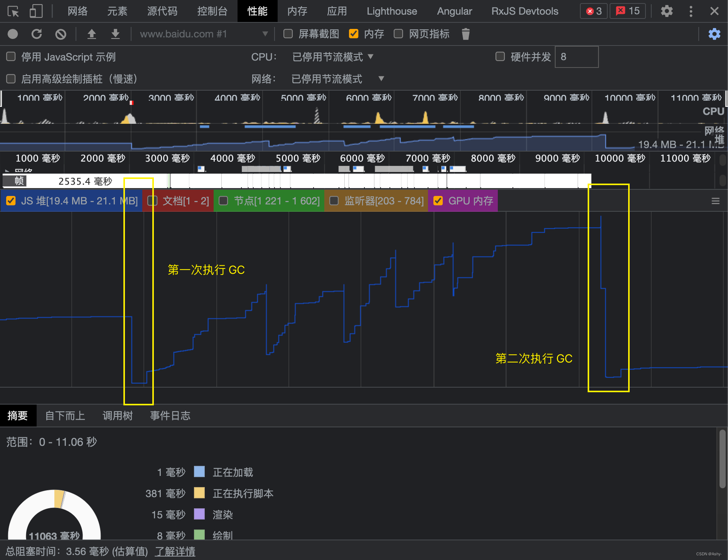Open the 应用 tab
This screenshot has width=728, height=560.
(337, 11)
